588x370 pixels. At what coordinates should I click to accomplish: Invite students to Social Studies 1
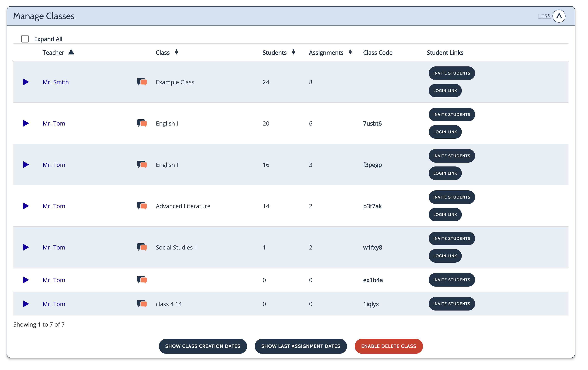(452, 238)
